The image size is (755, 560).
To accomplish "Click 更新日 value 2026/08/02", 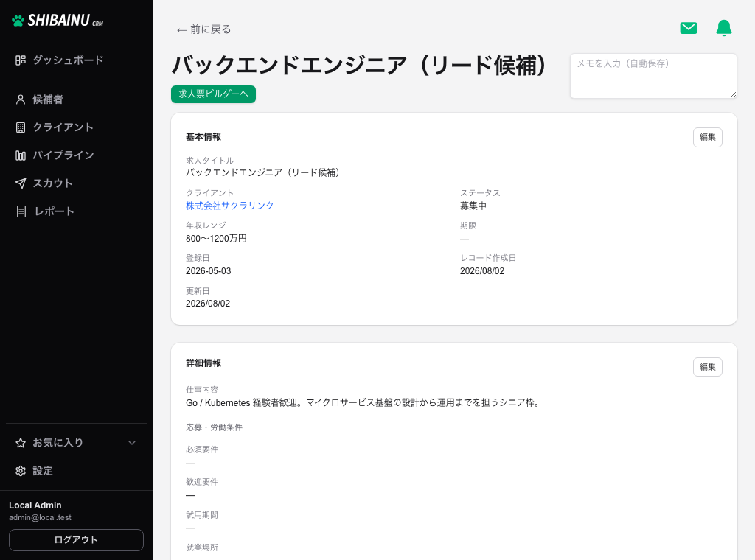I will click(x=208, y=304).
